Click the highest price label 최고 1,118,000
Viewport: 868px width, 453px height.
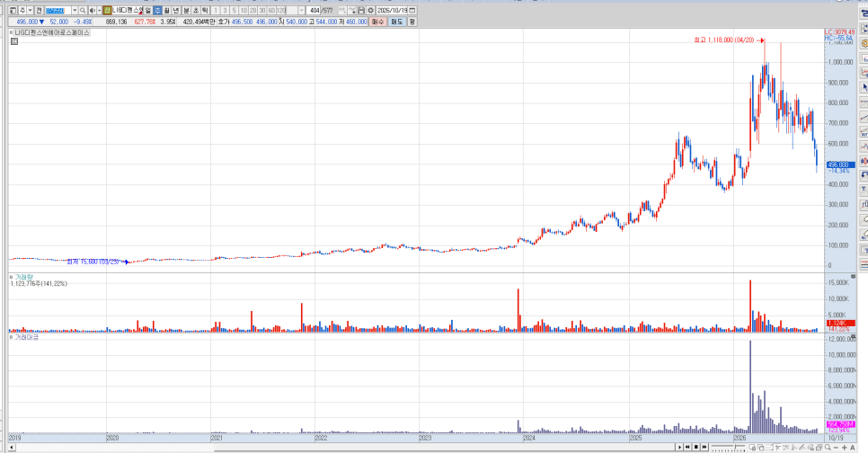coord(724,40)
